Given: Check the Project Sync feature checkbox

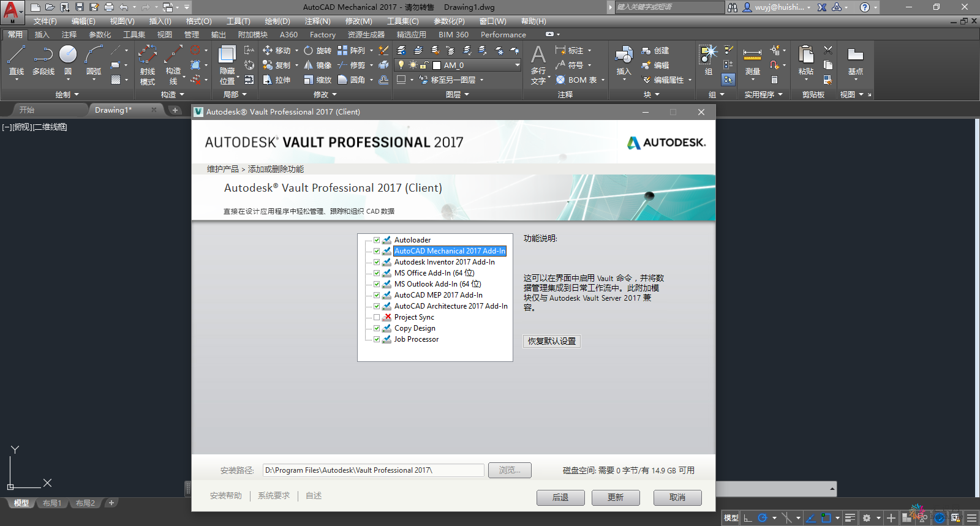Looking at the screenshot, I should [377, 317].
